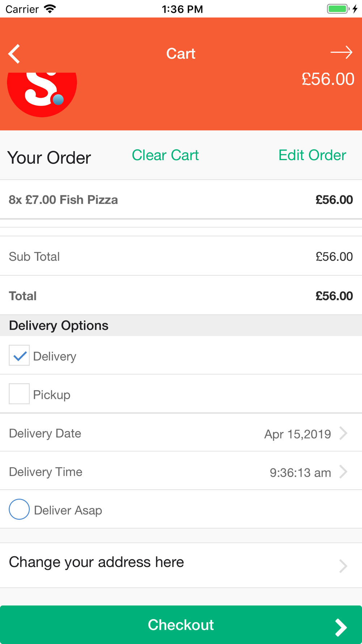This screenshot has height=644, width=362.
Task: Tap the £56.00 total in header
Action: [328, 79]
